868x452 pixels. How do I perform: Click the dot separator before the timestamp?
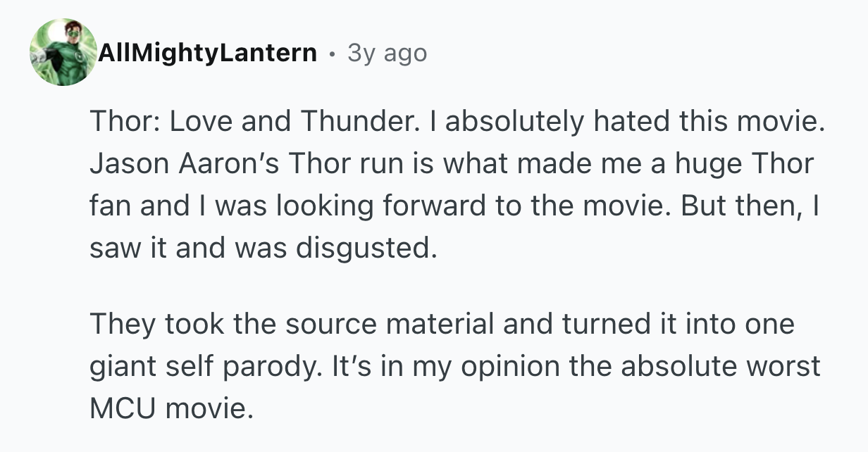point(331,53)
